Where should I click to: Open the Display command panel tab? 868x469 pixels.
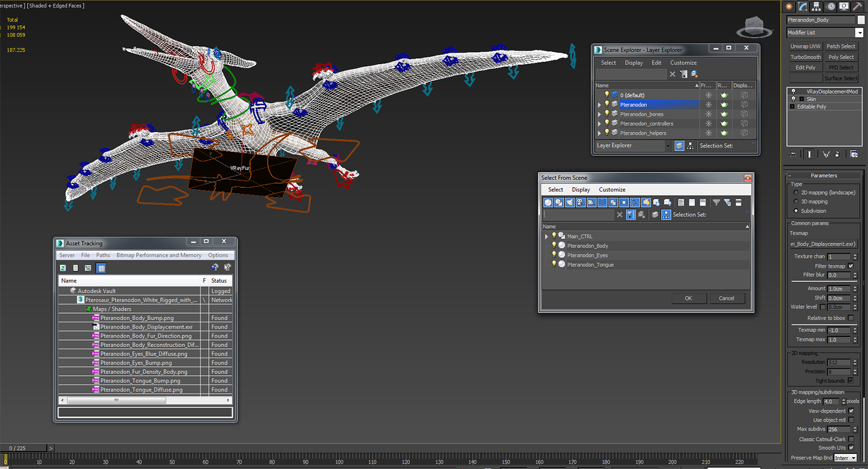[x=844, y=6]
